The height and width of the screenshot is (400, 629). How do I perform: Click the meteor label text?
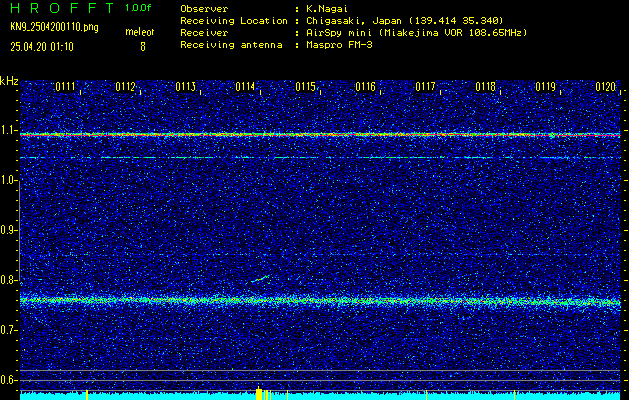click(140, 32)
